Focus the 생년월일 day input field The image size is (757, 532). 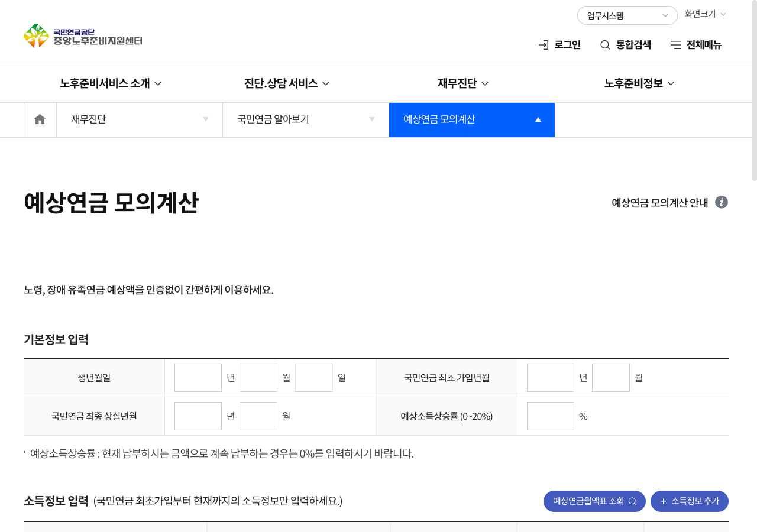click(314, 378)
